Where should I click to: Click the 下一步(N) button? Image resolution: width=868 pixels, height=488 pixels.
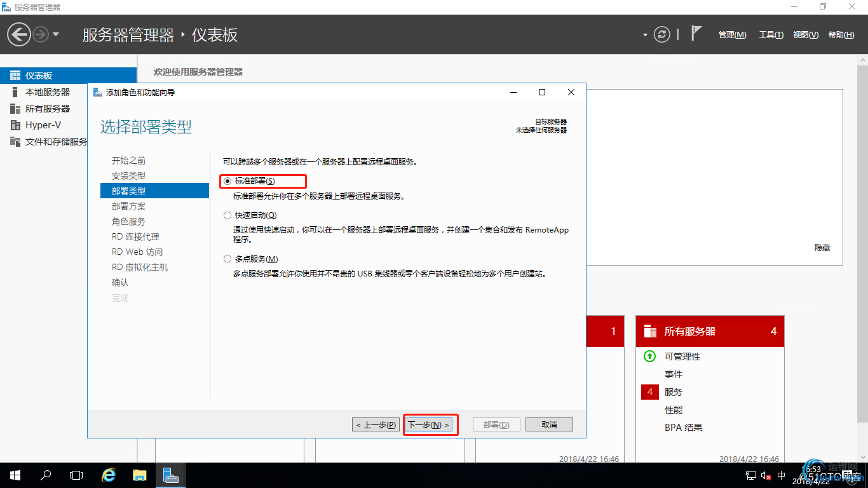point(429,424)
